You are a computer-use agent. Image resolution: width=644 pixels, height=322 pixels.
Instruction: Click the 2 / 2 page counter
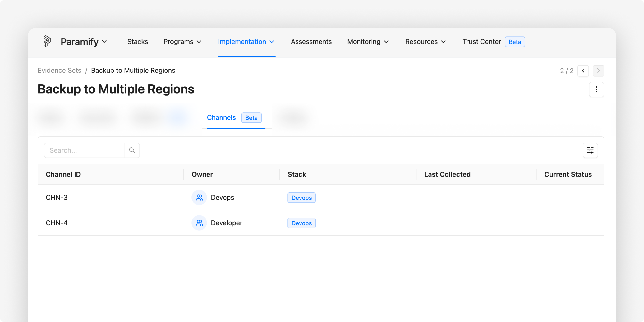(567, 71)
